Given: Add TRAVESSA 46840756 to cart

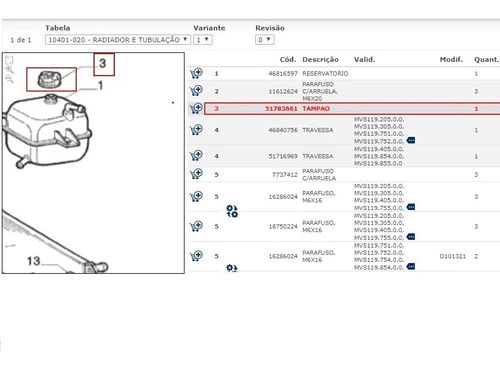Looking at the screenshot, I should [x=196, y=130].
